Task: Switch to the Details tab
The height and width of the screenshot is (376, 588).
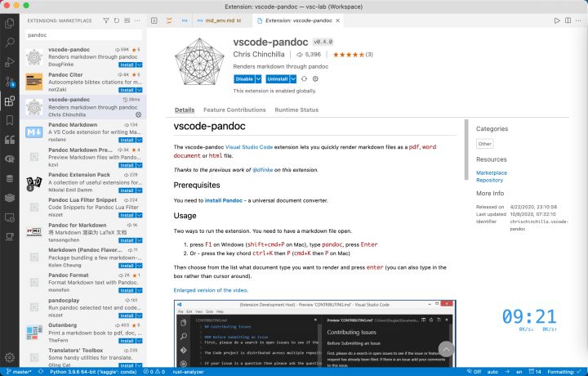Action: pyautogui.click(x=185, y=110)
